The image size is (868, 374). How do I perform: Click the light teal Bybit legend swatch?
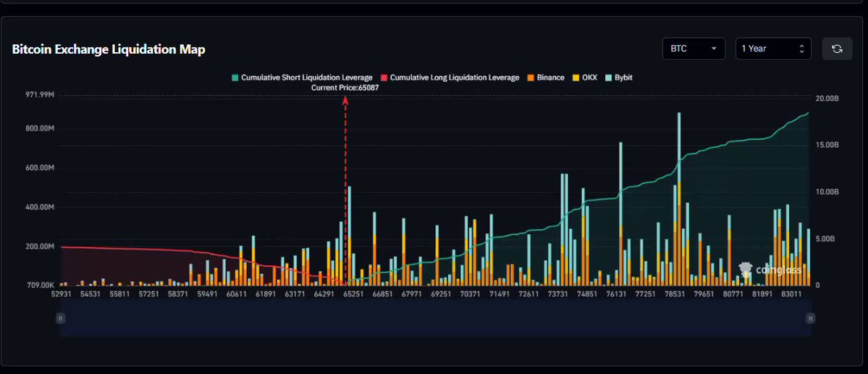(609, 78)
